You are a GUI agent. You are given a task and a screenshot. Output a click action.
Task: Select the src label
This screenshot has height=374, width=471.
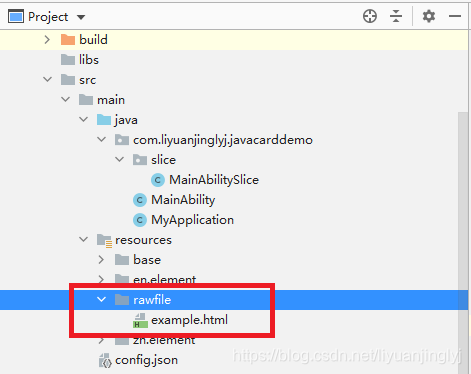88,80
